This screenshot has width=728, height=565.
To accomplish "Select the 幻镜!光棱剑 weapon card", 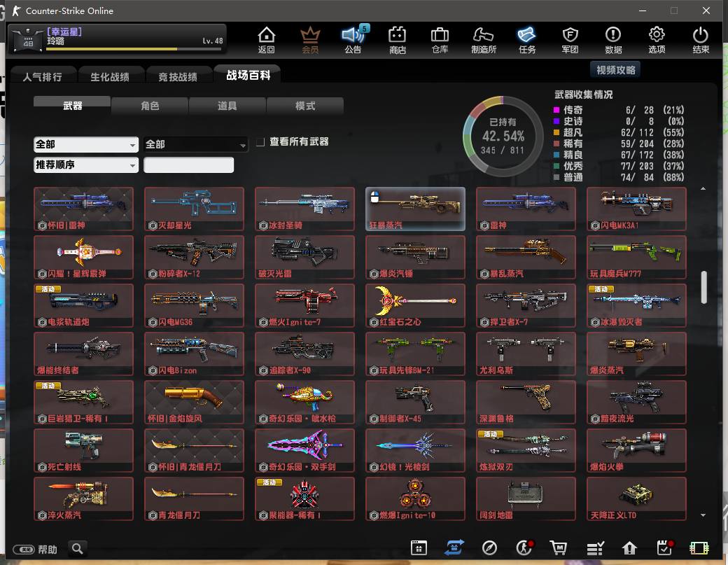I will click(415, 450).
